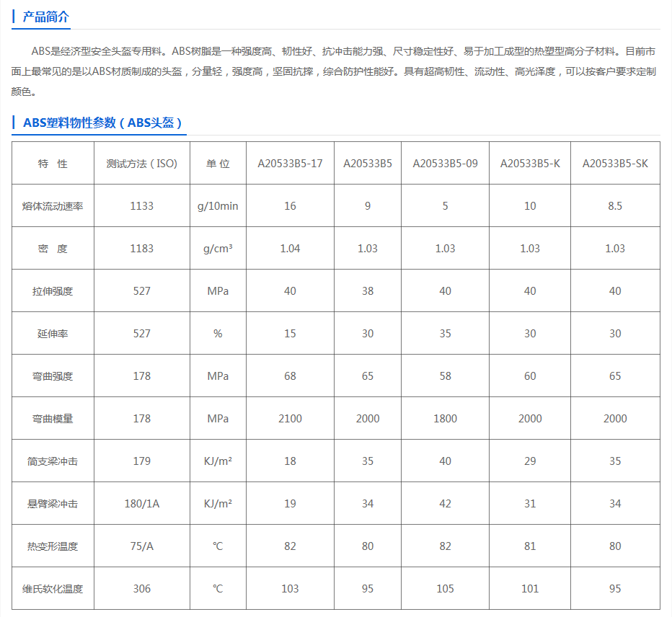Click the melt flow value 8.5
This screenshot has height=617, width=672.
click(x=615, y=206)
